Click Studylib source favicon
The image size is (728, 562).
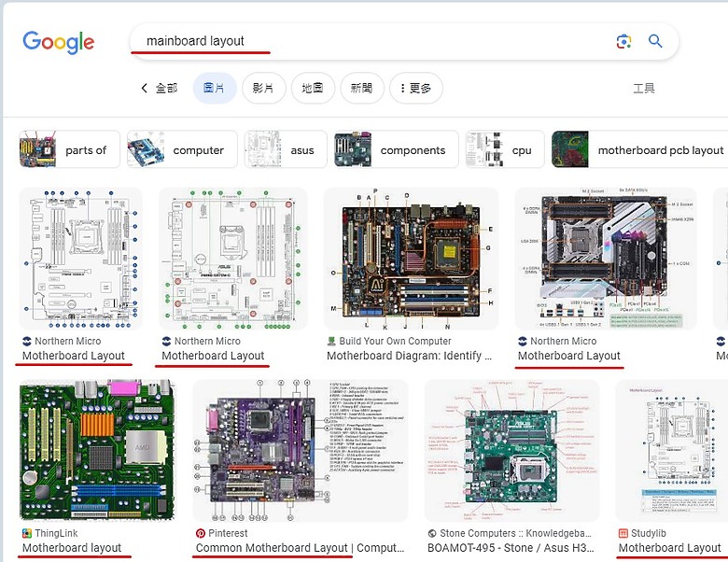(623, 533)
